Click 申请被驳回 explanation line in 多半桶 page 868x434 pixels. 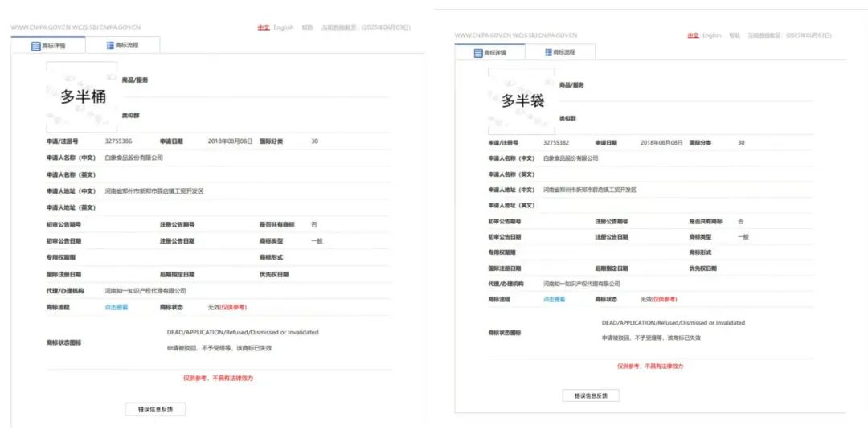219,349
